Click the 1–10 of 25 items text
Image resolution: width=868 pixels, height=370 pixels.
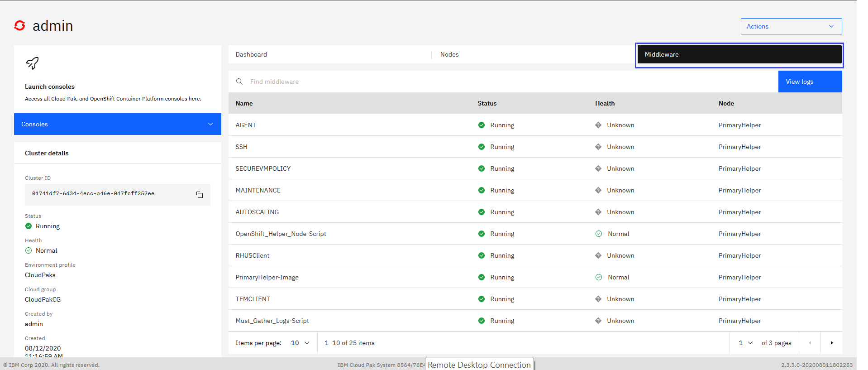pyautogui.click(x=349, y=343)
